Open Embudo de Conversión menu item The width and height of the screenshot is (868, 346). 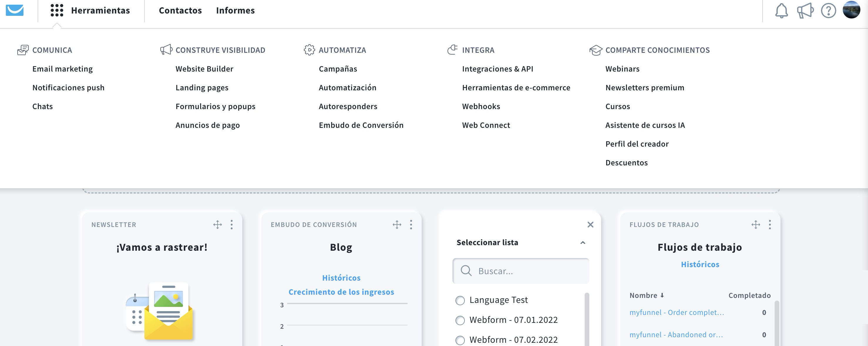coord(361,125)
